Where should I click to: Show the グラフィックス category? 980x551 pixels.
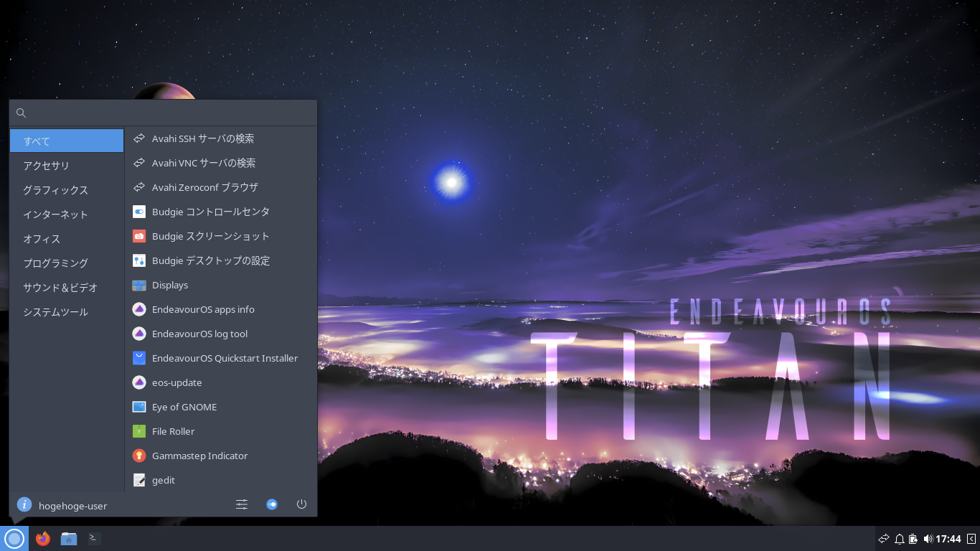pyautogui.click(x=67, y=189)
